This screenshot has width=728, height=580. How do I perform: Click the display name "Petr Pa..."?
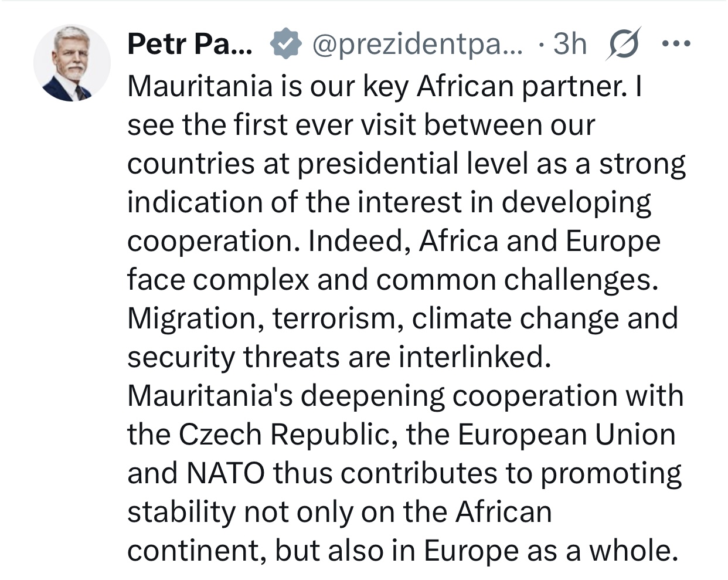(190, 43)
